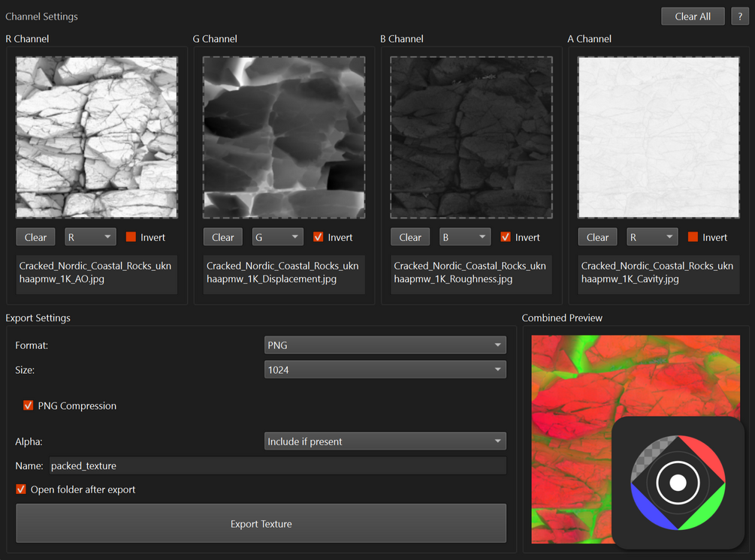
Task: Open the G Channel source dropdown
Action: click(277, 236)
